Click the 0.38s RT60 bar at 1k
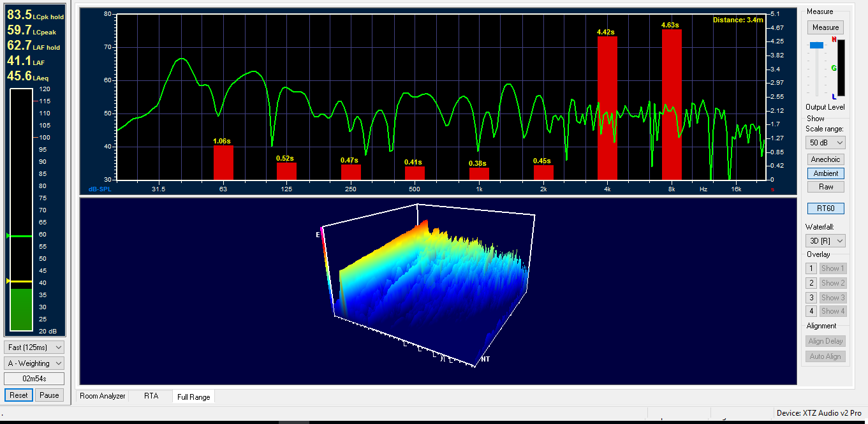868x424 pixels. (479, 173)
